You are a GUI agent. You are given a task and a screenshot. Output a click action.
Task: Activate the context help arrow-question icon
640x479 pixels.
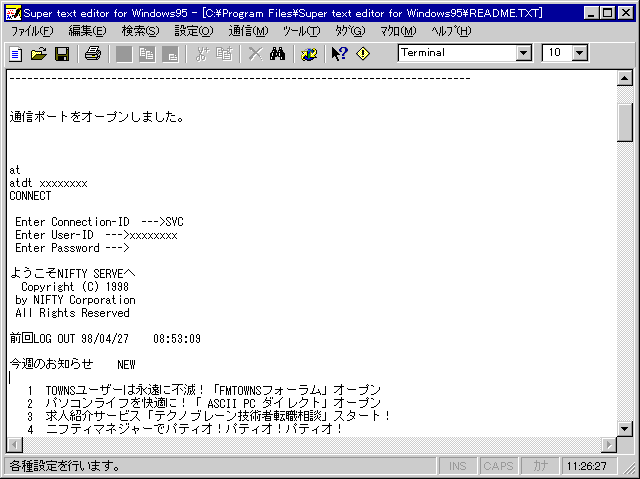click(x=340, y=54)
